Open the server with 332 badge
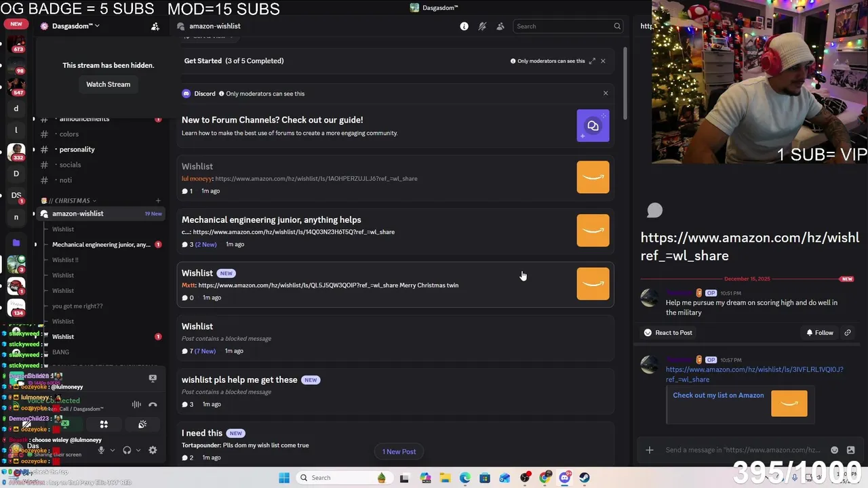Viewport: 868px width, 488px height. click(16, 152)
